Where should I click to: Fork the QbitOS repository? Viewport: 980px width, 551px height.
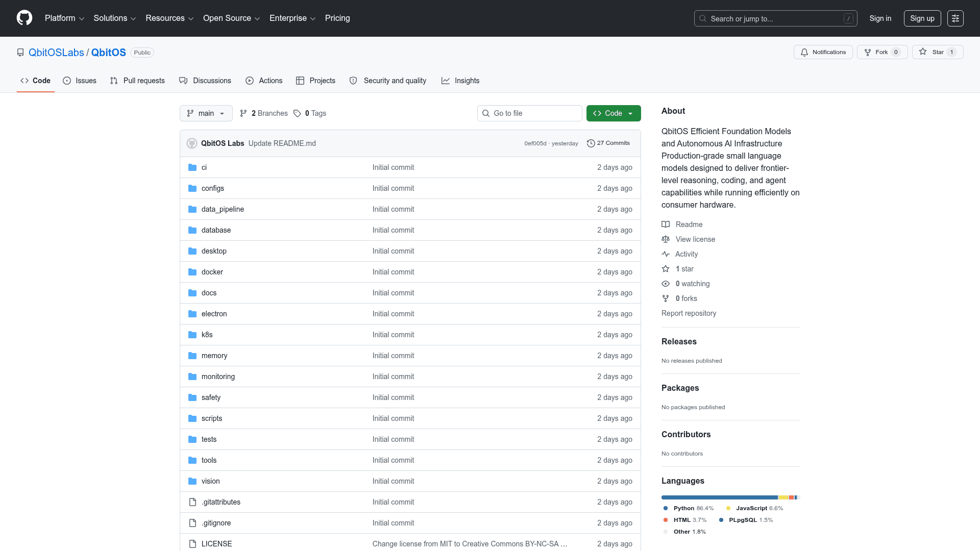(x=882, y=52)
